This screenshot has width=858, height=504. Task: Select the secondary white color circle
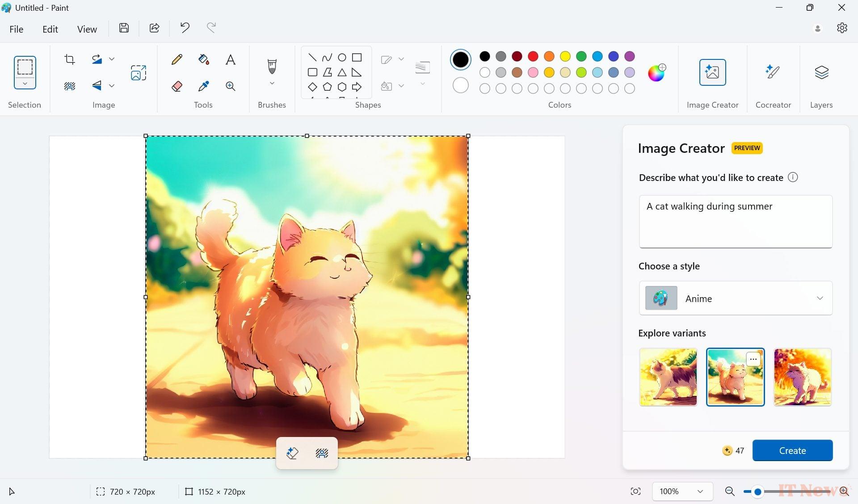(460, 85)
